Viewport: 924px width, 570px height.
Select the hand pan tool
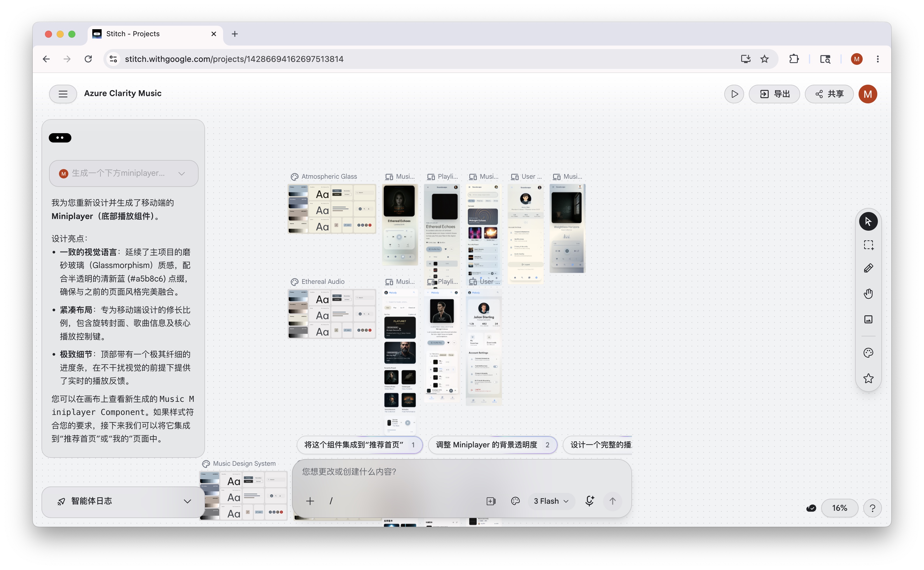(x=868, y=294)
